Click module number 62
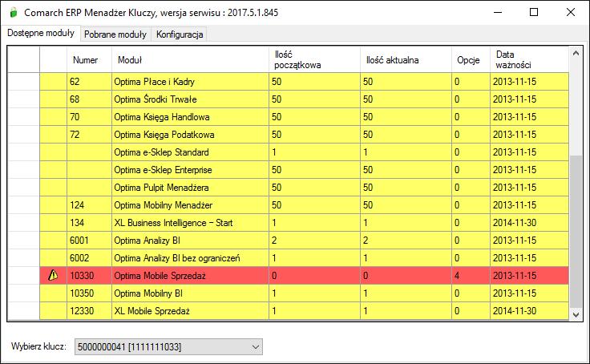 (89, 82)
